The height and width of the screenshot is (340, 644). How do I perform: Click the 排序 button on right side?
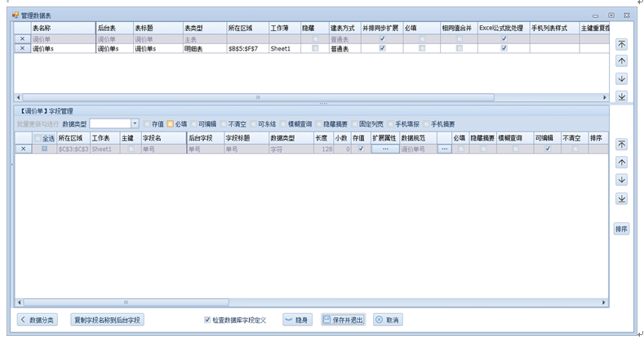point(621,229)
